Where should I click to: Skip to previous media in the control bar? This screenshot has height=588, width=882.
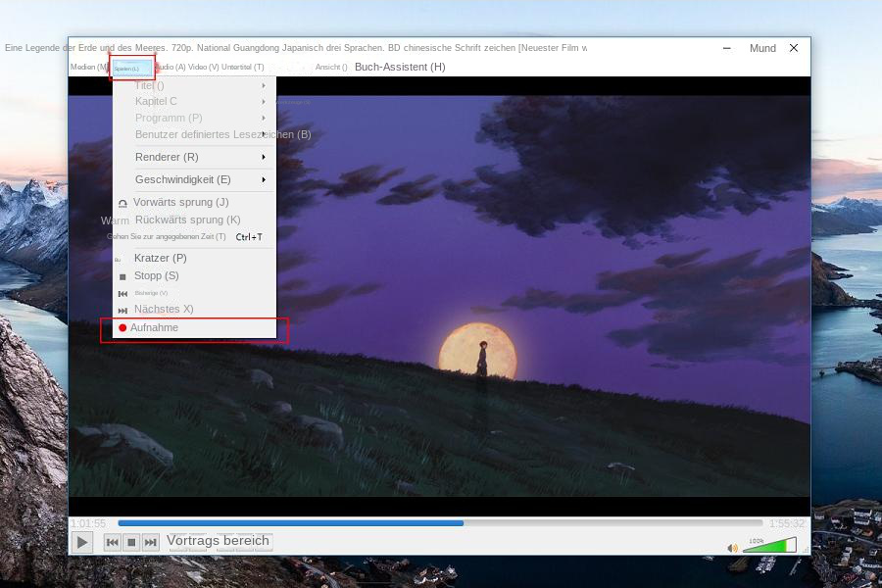tap(112, 542)
